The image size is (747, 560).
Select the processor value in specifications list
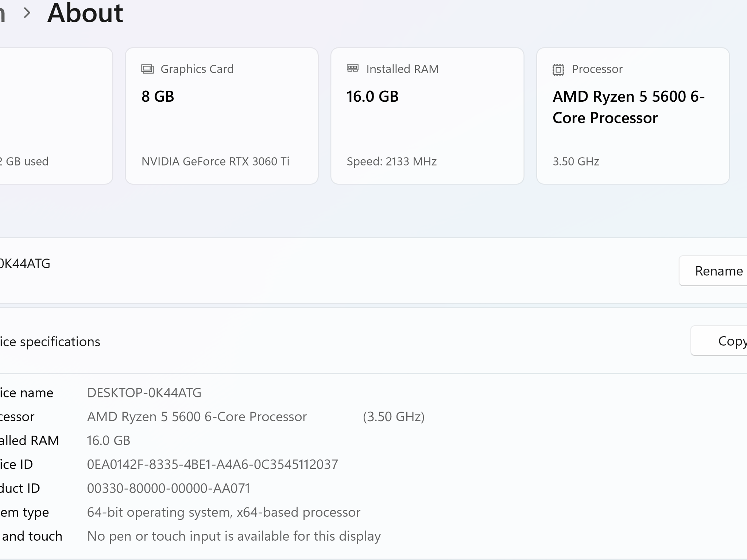click(197, 417)
